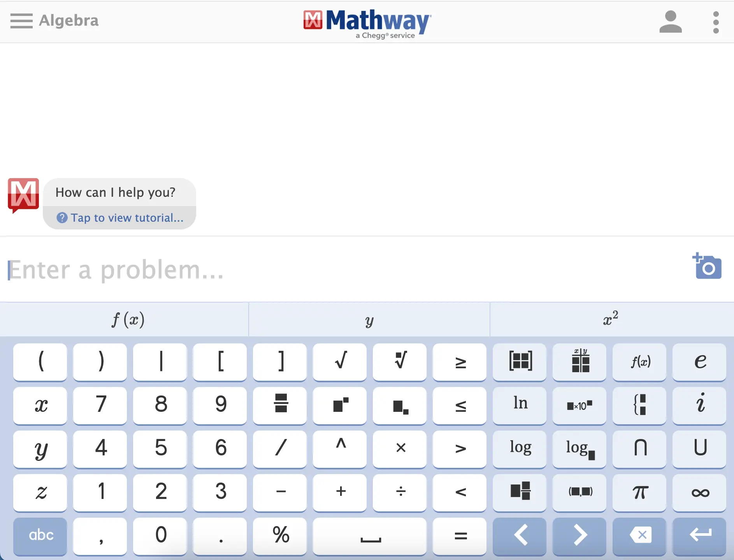Screen dimensions: 734x560
Task: Tap the ln natural log key
Action: tap(520, 405)
